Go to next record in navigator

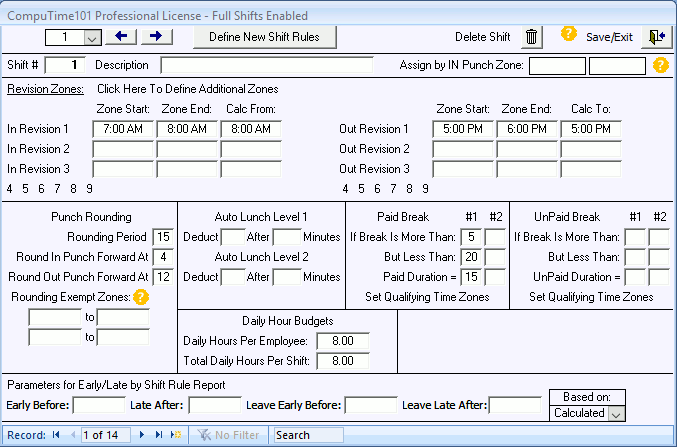pos(142,435)
